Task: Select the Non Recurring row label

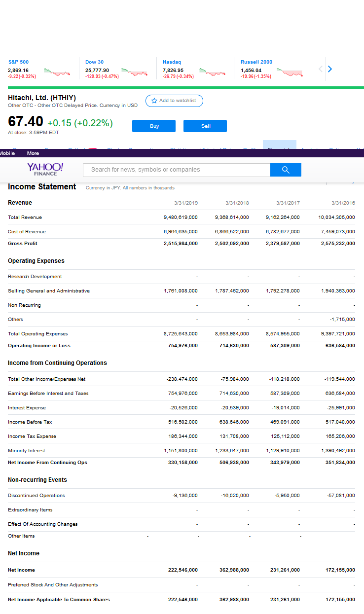Action: (x=24, y=305)
